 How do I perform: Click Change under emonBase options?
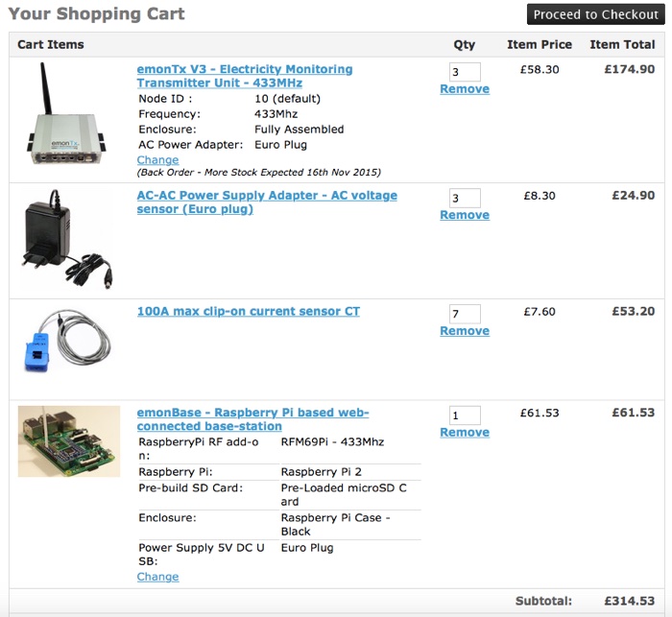tap(157, 577)
